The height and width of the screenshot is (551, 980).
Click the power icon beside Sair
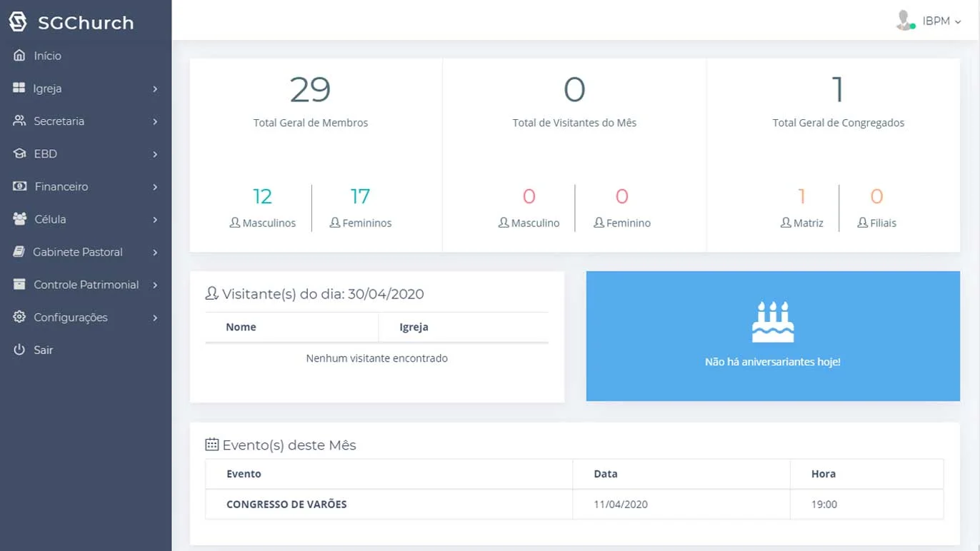[x=19, y=350]
